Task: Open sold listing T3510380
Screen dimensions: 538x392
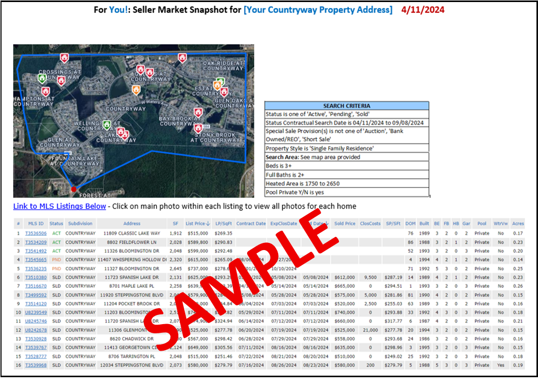Action: [x=36, y=278]
